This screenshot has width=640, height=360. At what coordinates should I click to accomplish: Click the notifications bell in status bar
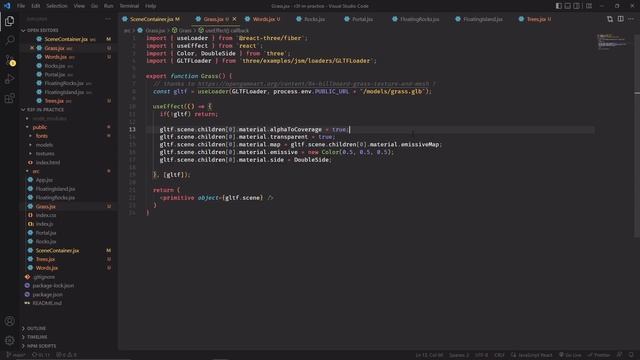[631, 355]
